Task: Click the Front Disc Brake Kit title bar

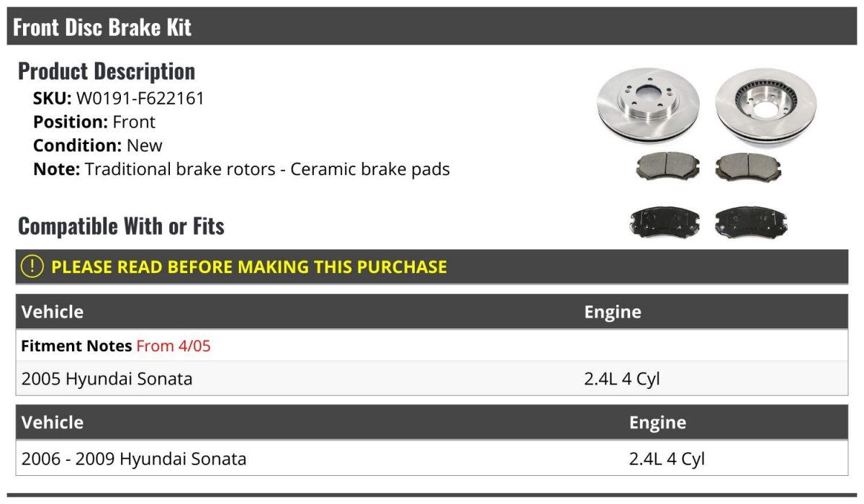Action: [x=432, y=26]
